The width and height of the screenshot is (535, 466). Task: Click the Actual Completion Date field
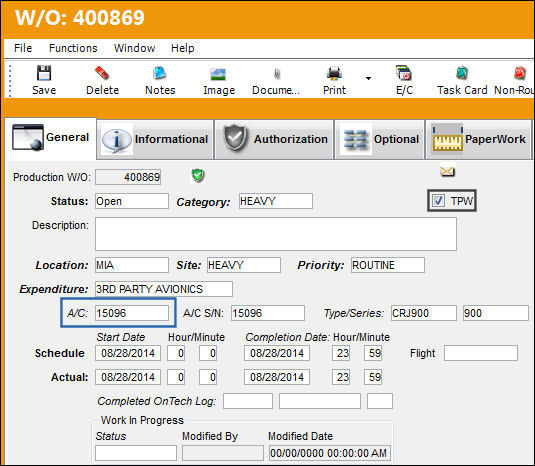click(x=277, y=377)
